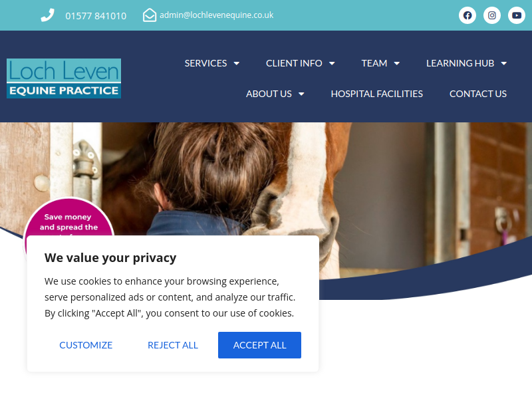Open the Hospital Facilities menu item

[376, 94]
